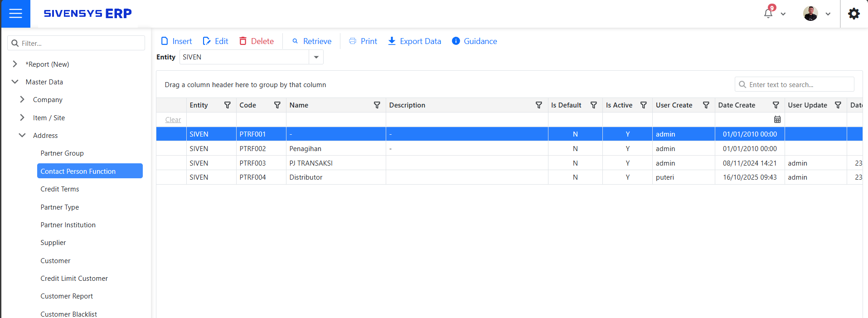Open the Entity column filter icon
868x318 pixels.
tap(228, 105)
